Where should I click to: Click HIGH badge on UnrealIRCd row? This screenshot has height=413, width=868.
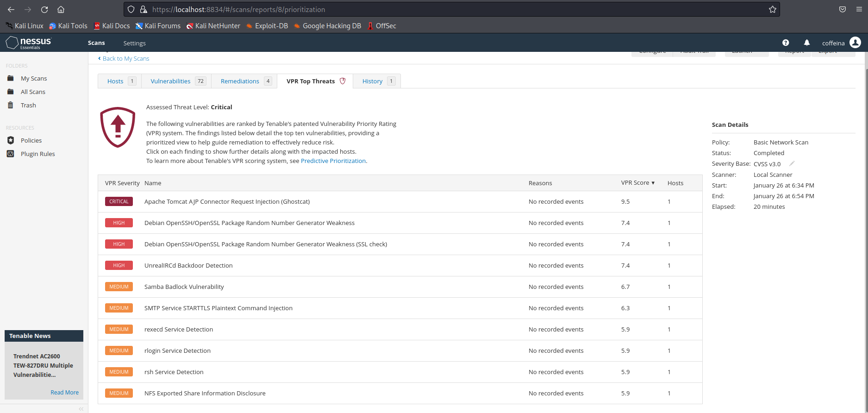point(119,265)
